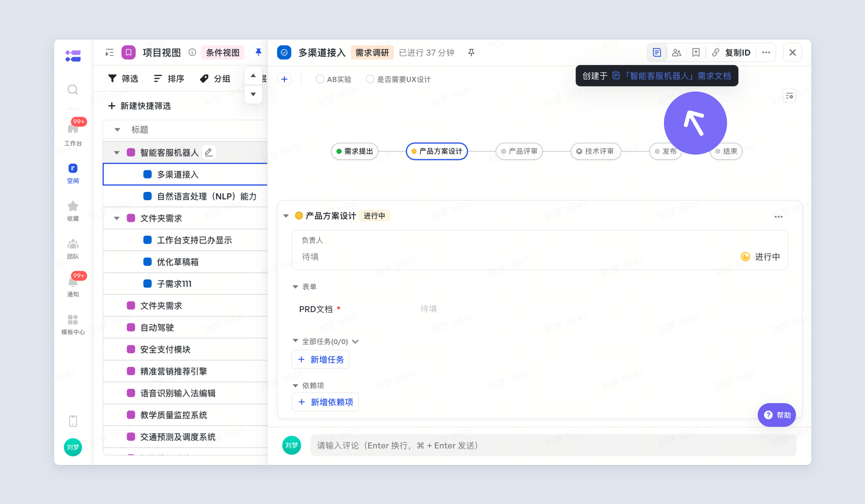Collapse the 标题 column group
The height and width of the screenshot is (504, 865).
117,130
